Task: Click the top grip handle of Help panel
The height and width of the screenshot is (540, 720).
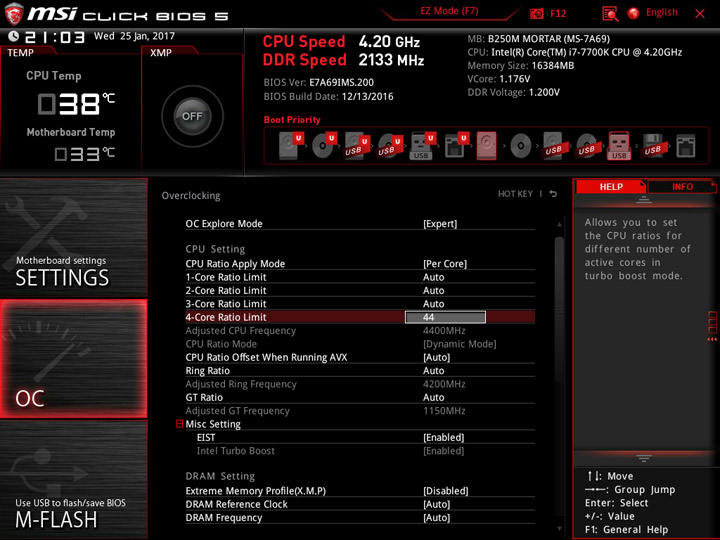Action: 644,199
